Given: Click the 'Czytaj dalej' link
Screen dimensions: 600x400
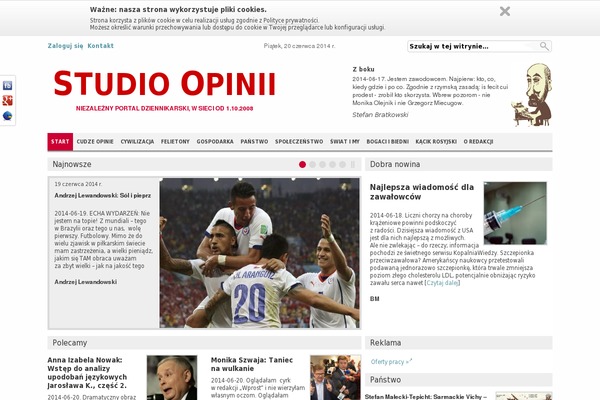Looking at the screenshot, I should pos(442,283).
